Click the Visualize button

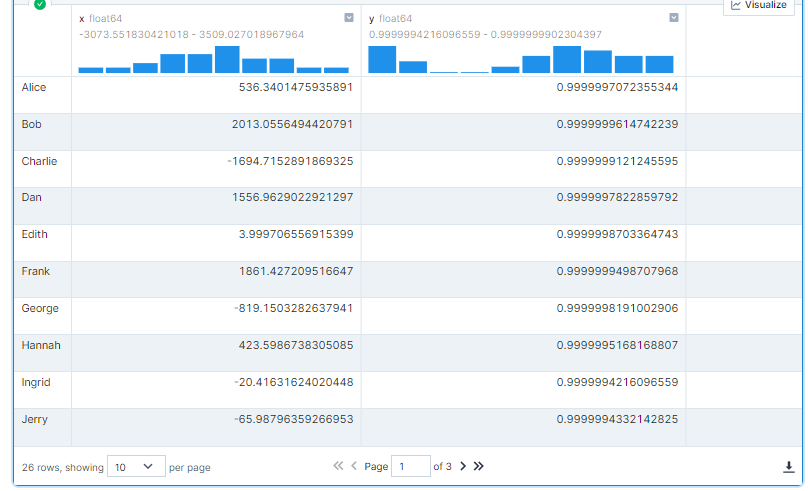point(759,5)
